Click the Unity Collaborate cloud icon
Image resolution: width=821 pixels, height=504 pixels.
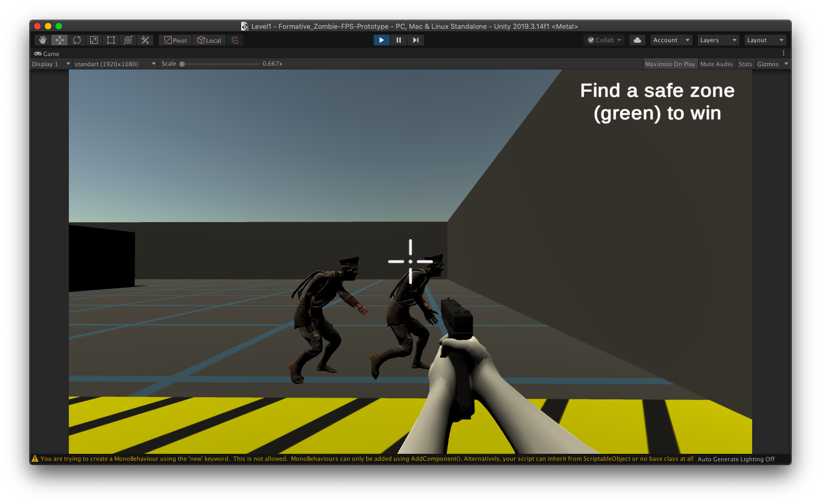click(637, 40)
